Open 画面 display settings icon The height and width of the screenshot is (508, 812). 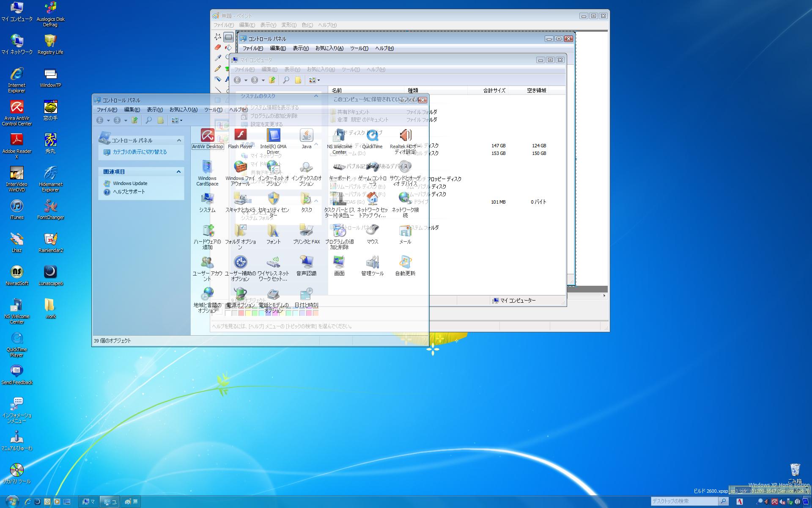[x=339, y=266]
